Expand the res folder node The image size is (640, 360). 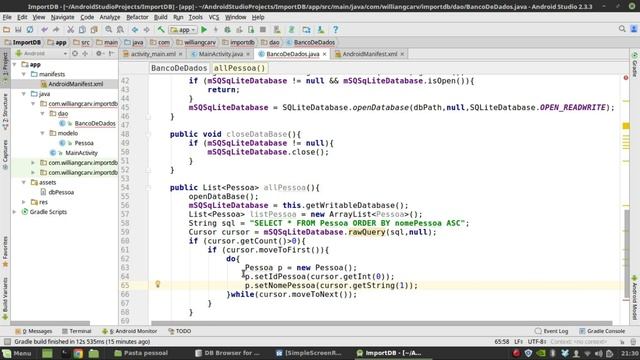point(24,202)
